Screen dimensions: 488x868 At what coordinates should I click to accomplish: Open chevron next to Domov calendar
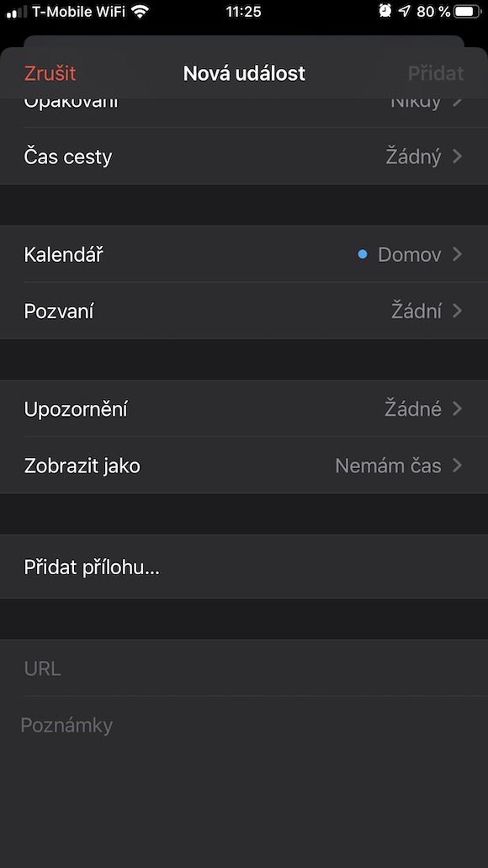457,254
